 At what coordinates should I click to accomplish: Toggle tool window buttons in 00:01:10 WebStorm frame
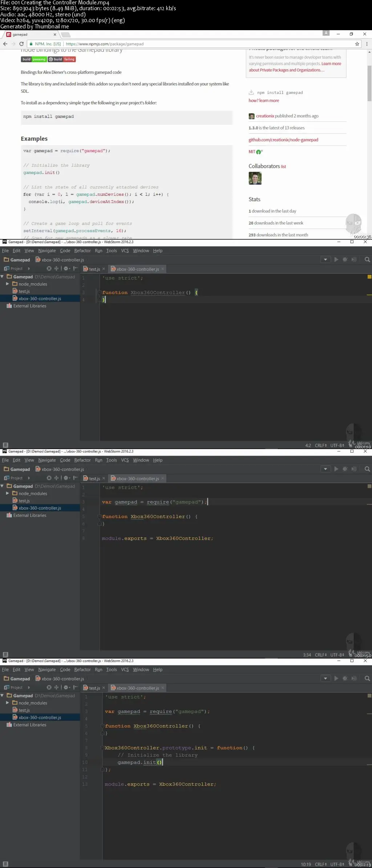pos(5,445)
